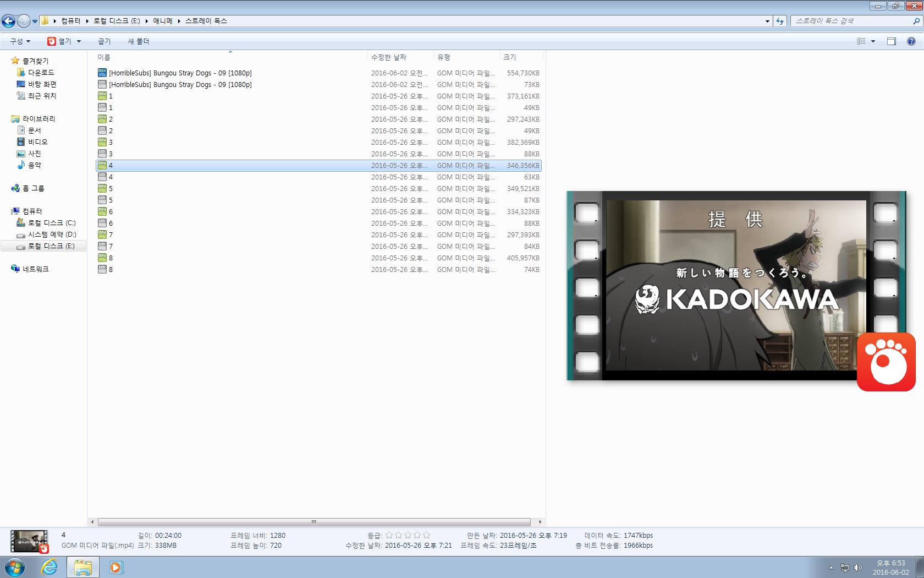
Task: Open the recent pages dropdown arrow
Action: point(35,21)
